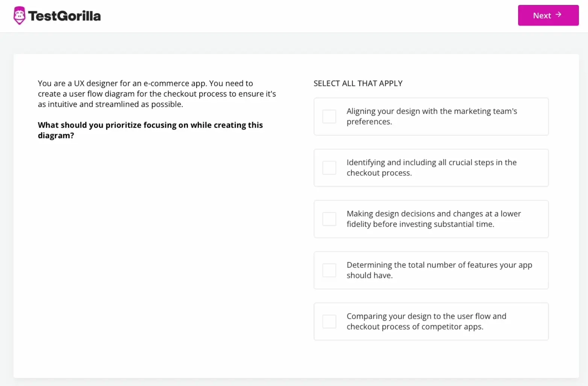
Task: Click the arrow icon inside Next button
Action: (x=558, y=15)
